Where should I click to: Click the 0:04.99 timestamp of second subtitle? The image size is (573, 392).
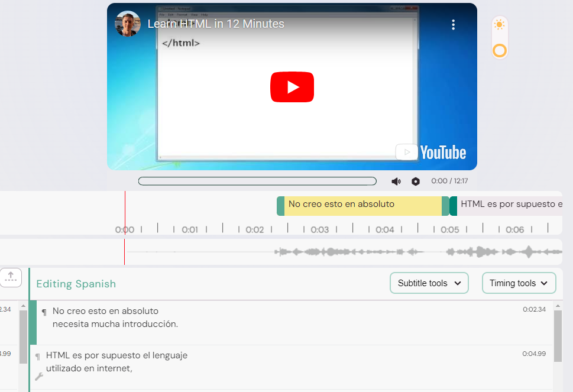534,354
